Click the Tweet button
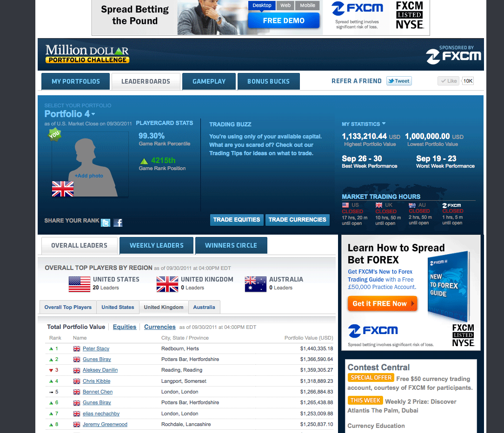The width and height of the screenshot is (504, 433). [399, 81]
